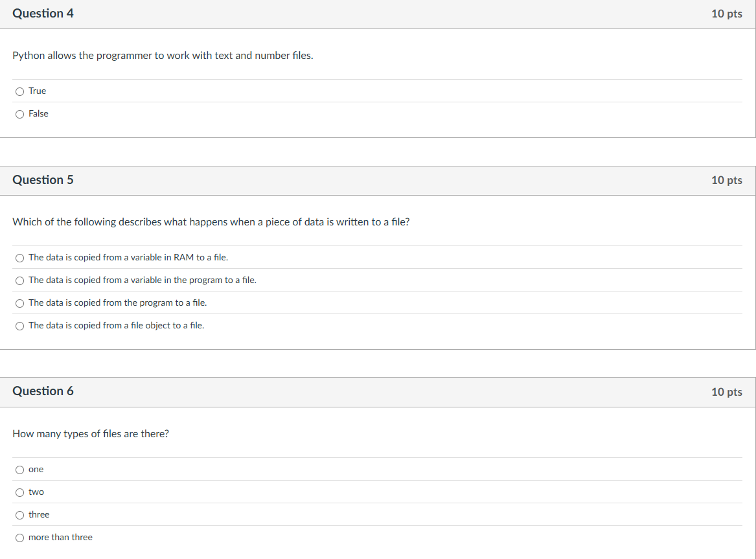Click the 10 pts label of Question 6

[x=727, y=392]
